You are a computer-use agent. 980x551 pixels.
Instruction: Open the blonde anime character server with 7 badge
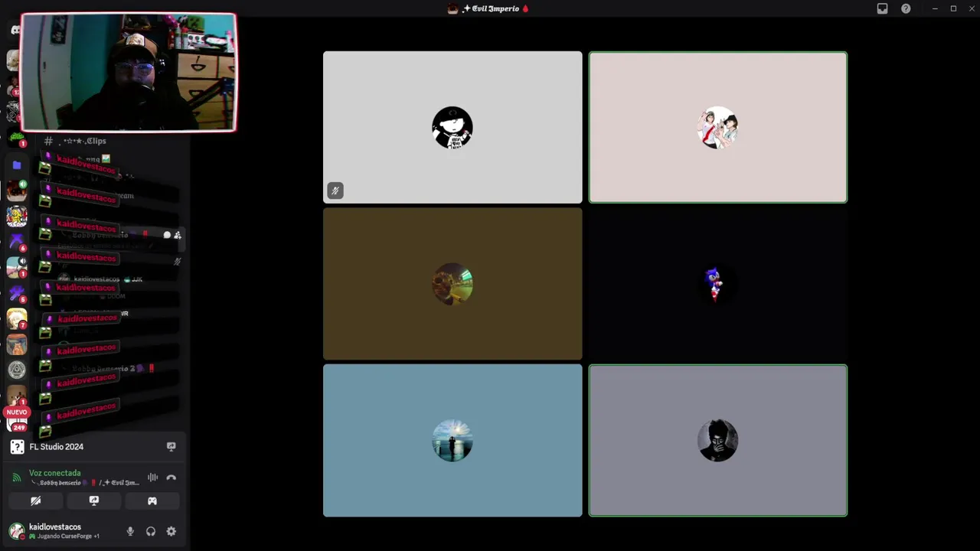pos(17,318)
